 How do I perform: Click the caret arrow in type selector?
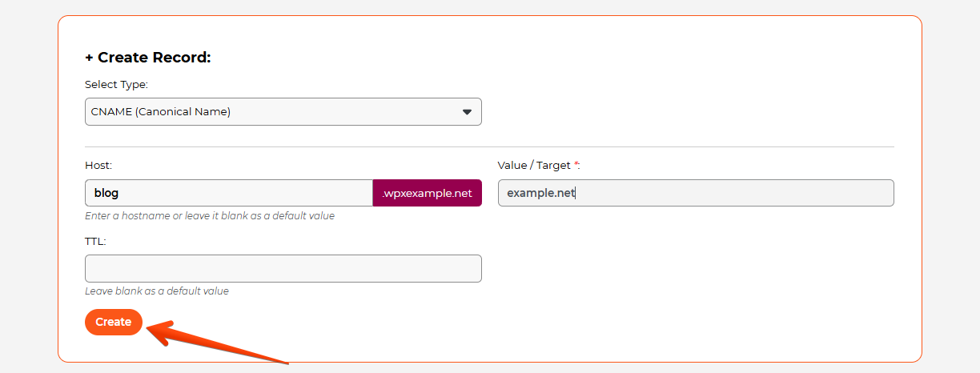pos(468,112)
